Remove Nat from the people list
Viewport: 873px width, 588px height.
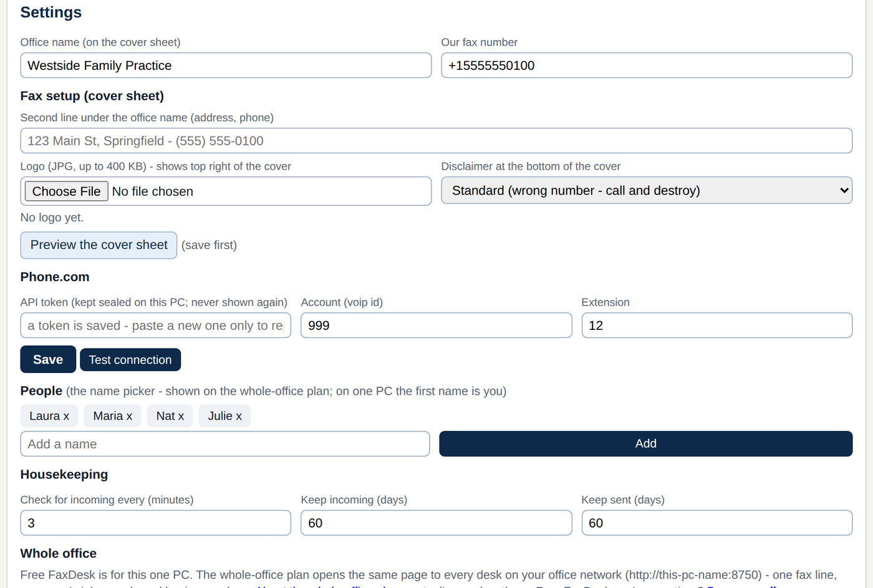(x=170, y=416)
